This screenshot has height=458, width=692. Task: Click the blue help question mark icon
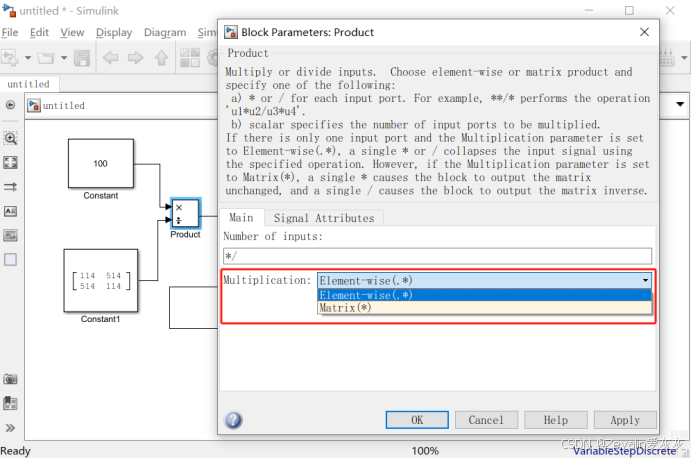click(233, 420)
